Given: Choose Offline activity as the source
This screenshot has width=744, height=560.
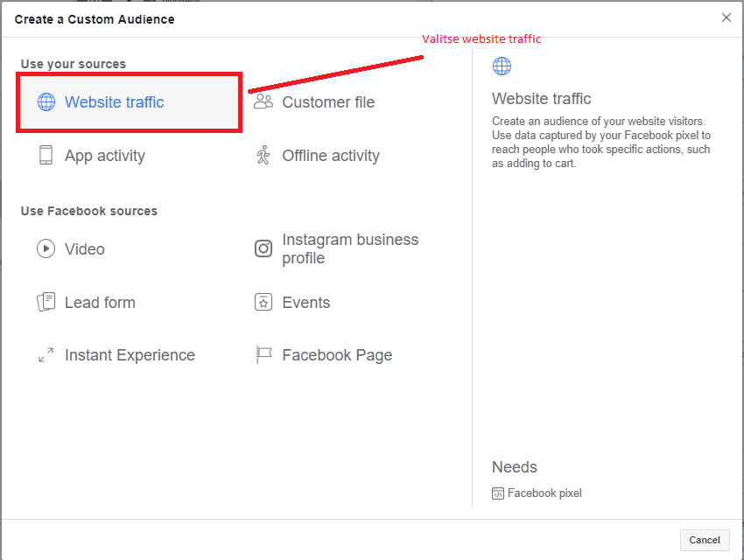Looking at the screenshot, I should click(x=331, y=156).
